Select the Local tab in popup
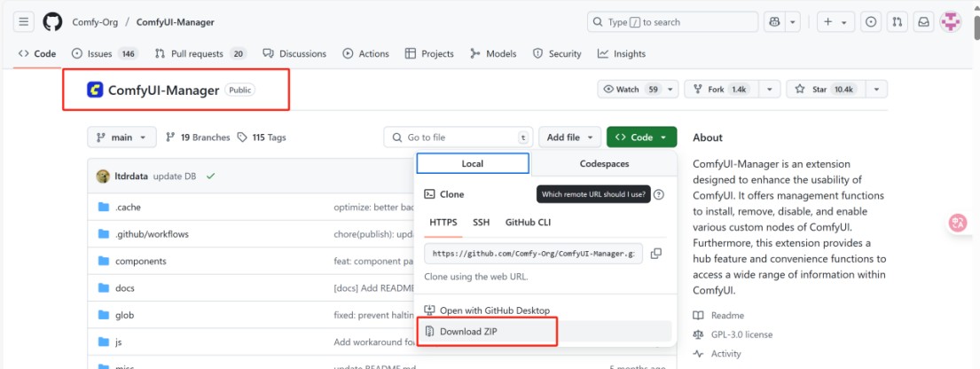Image resolution: width=980 pixels, height=369 pixels. pyautogui.click(x=473, y=164)
